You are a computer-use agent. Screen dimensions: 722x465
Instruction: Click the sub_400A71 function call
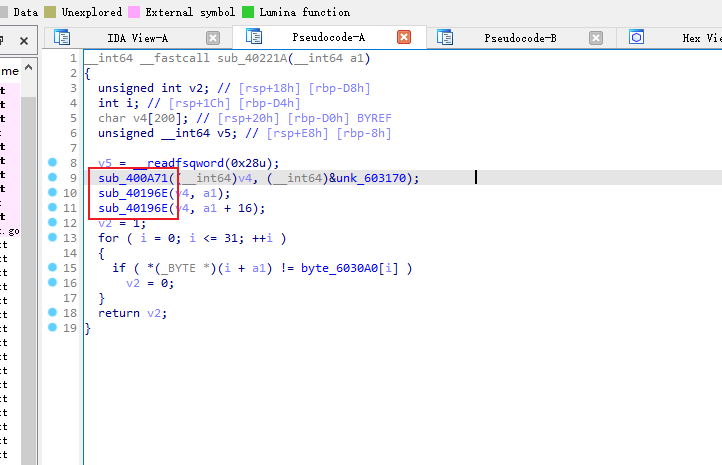133,178
